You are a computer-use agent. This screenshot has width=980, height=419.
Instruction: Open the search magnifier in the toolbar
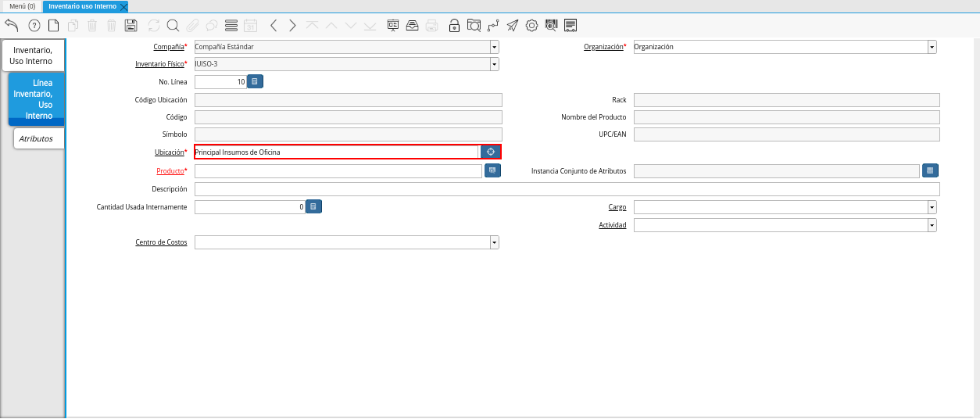[x=173, y=25]
